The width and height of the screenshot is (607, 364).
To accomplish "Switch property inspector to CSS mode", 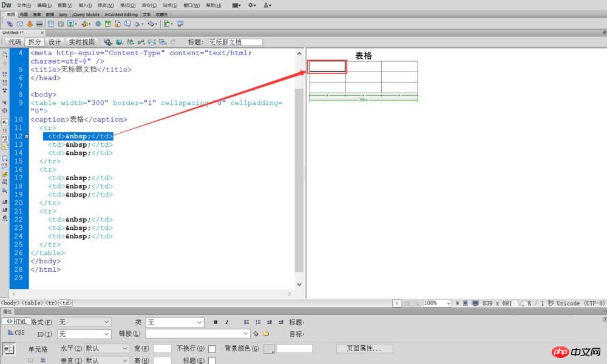I will click(x=16, y=332).
